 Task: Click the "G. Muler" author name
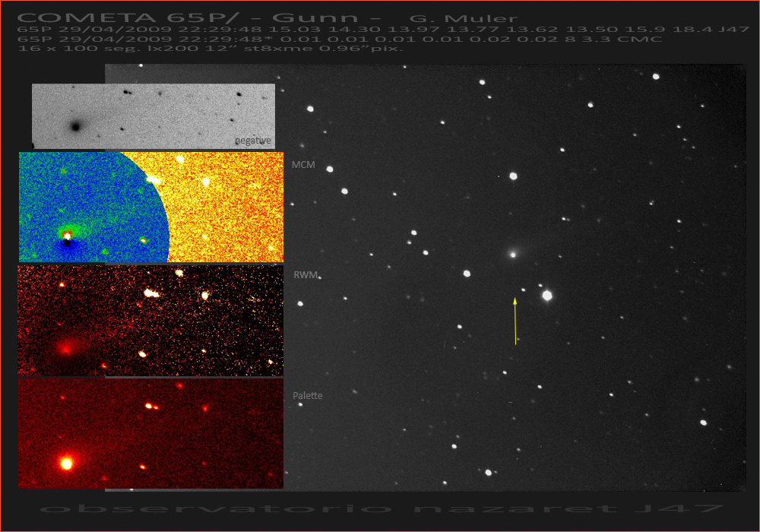coord(464,18)
